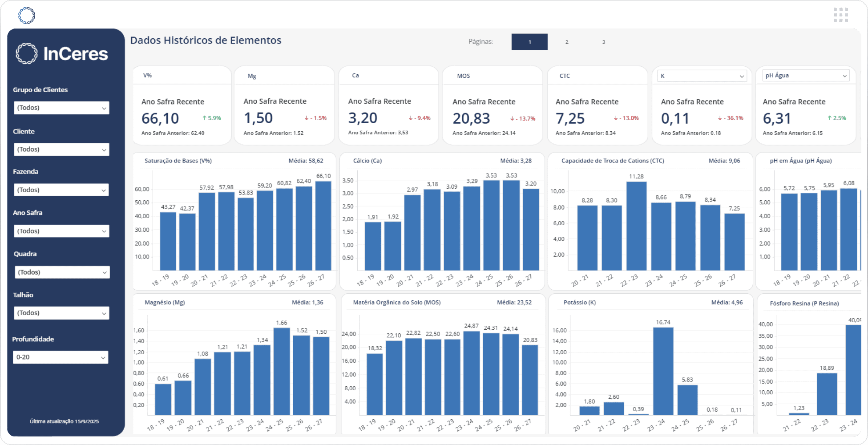Viewport: 868px width, 445px height.
Task: Expand the Cliente filter dropdown
Action: tap(61, 150)
